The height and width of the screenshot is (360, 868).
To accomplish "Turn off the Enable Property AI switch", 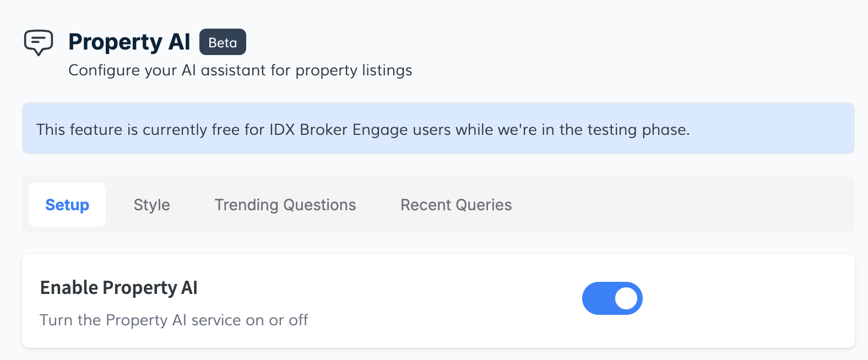I will [612, 298].
